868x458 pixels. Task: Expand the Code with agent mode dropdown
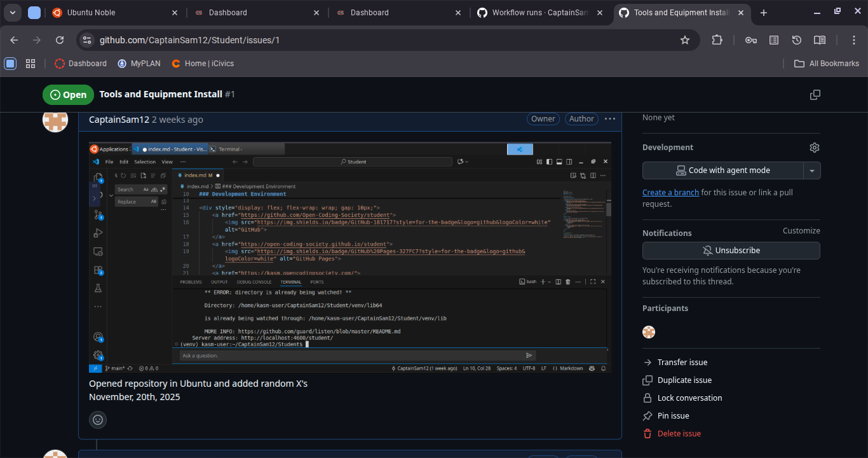tap(811, 170)
